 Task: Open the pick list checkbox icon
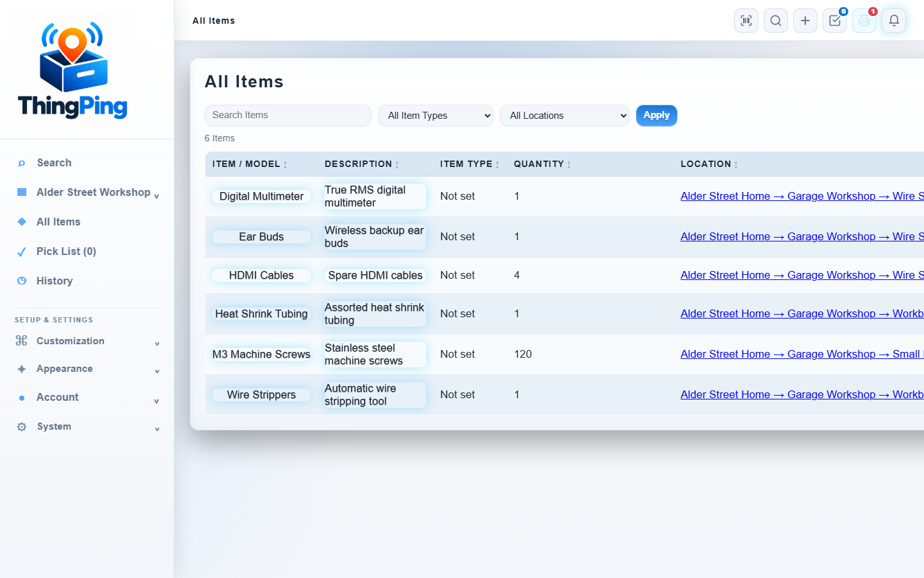(x=835, y=21)
